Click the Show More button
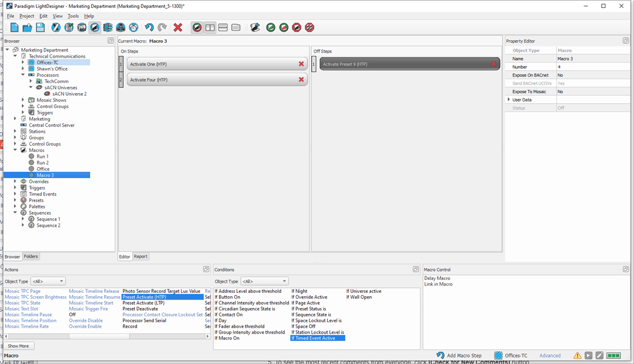This screenshot has height=364, width=634. 18,346
